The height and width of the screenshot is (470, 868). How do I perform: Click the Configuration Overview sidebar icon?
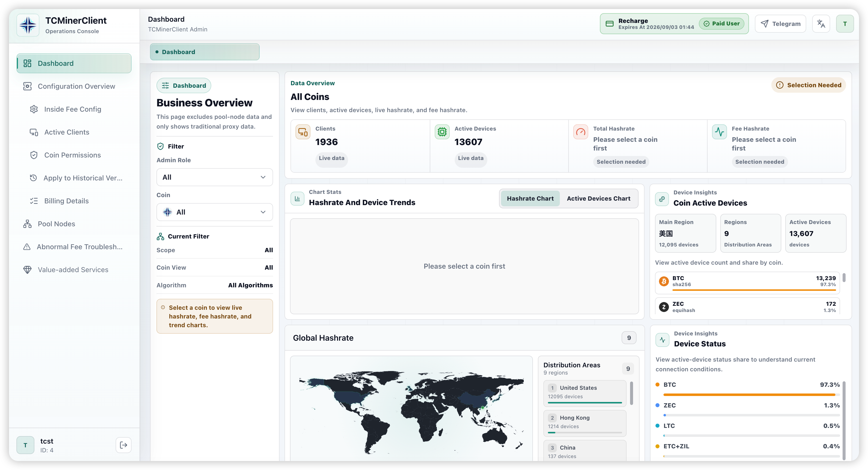click(x=27, y=86)
